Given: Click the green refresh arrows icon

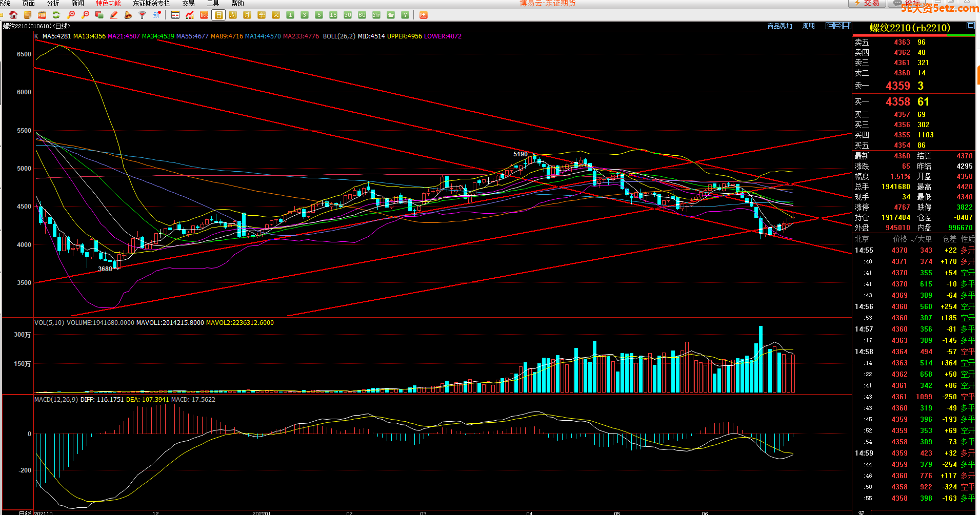Looking at the screenshot, I should pos(56,15).
